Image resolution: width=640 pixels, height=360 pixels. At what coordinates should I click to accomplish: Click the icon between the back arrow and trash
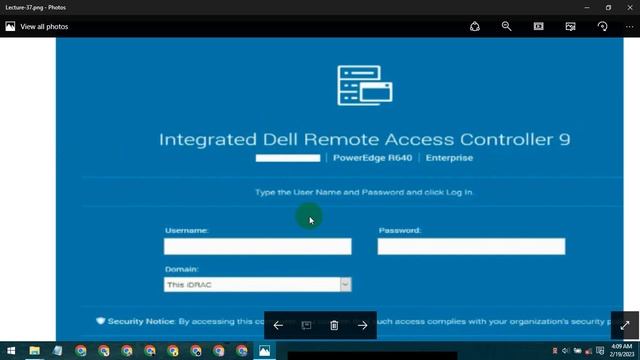click(x=306, y=325)
